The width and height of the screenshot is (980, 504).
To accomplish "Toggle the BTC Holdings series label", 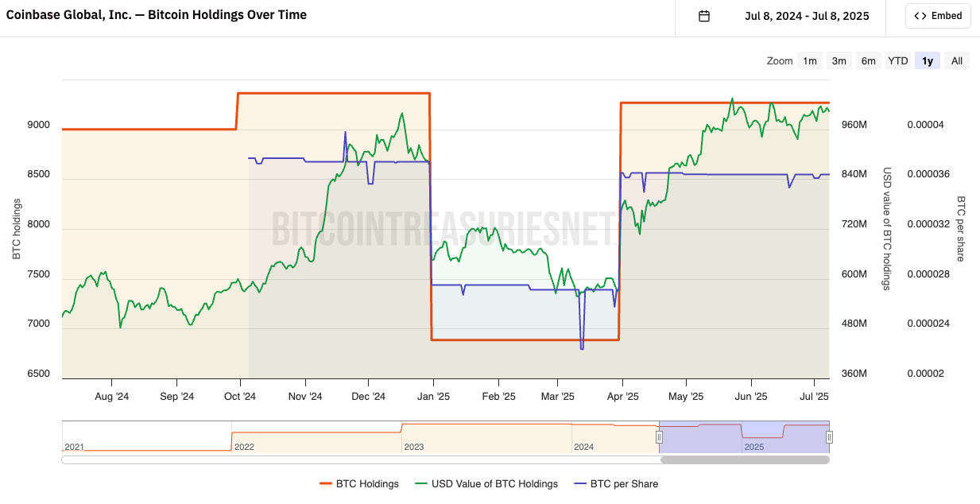I will coord(367,483).
